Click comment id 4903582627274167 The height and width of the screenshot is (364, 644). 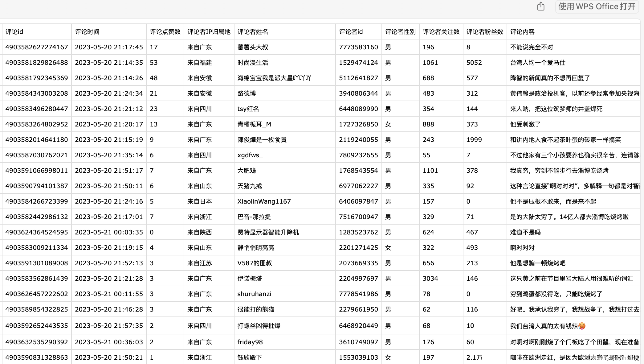click(x=37, y=47)
